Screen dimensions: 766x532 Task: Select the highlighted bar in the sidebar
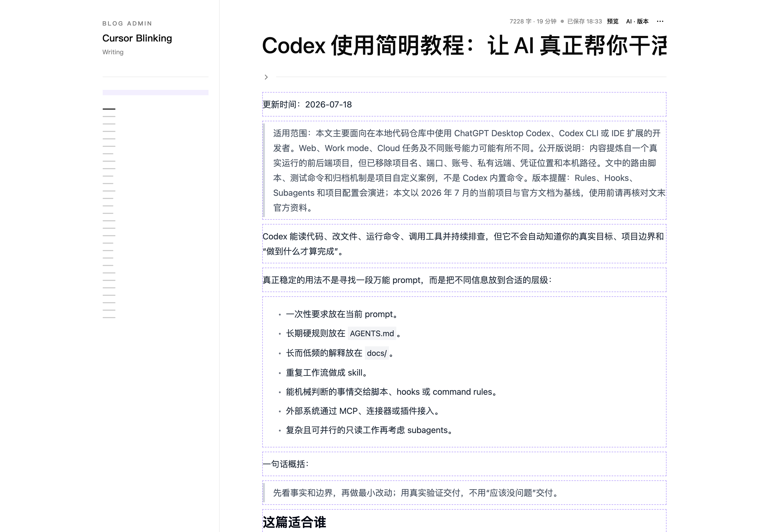pyautogui.click(x=155, y=92)
